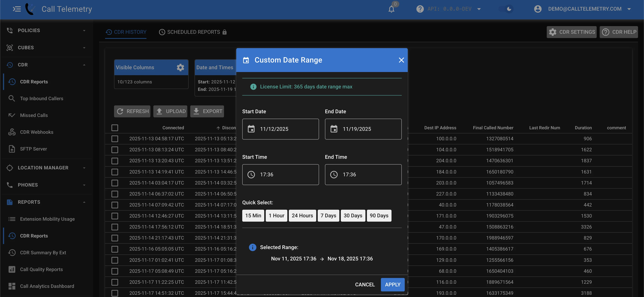Open API version dropdown arrow
The image size is (644, 297).
click(x=479, y=9)
